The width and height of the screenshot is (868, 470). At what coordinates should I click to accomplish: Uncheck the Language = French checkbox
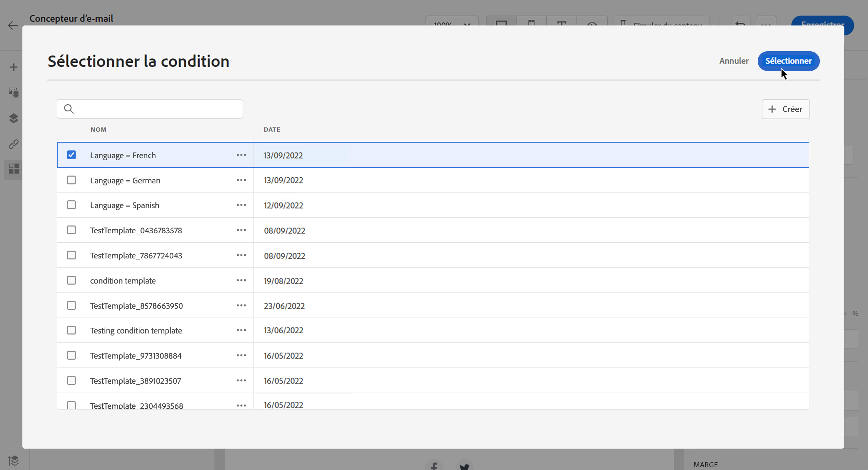(71, 155)
